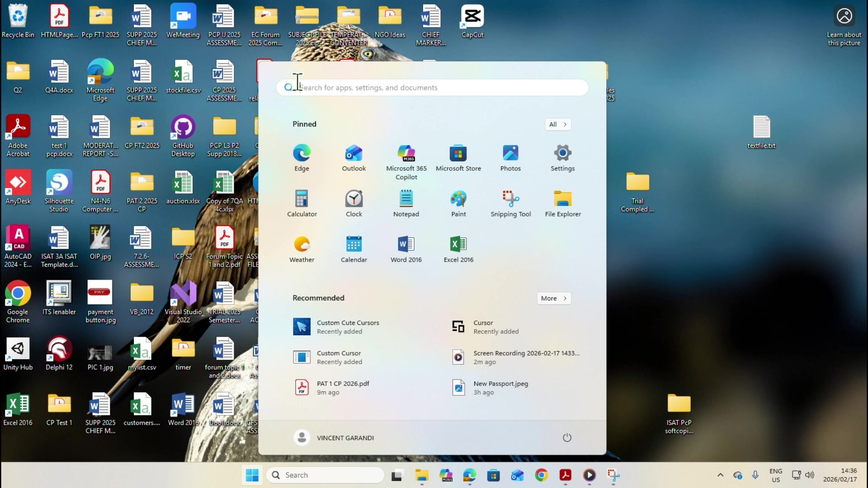Open ENG US language switcher
This screenshot has height=488, width=868.
[776, 475]
